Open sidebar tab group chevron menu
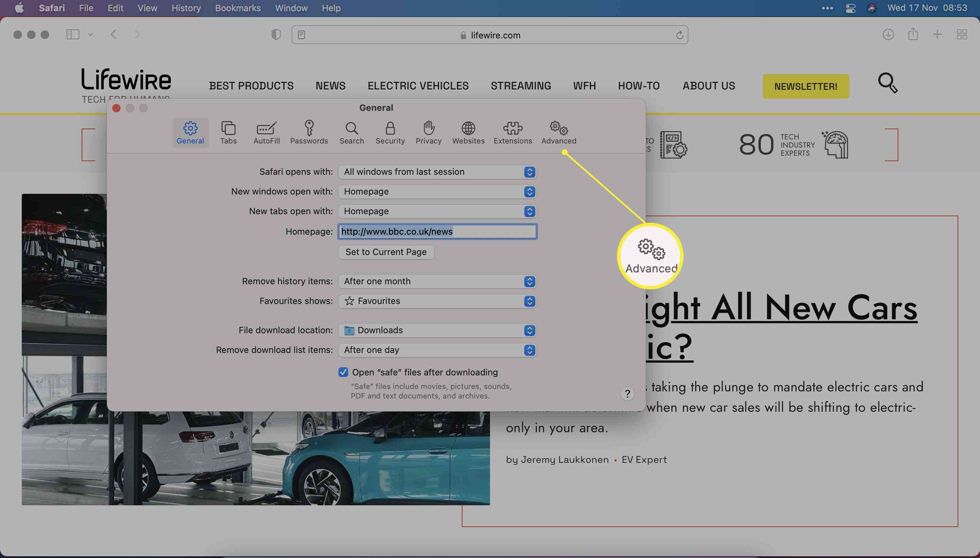 point(91,34)
